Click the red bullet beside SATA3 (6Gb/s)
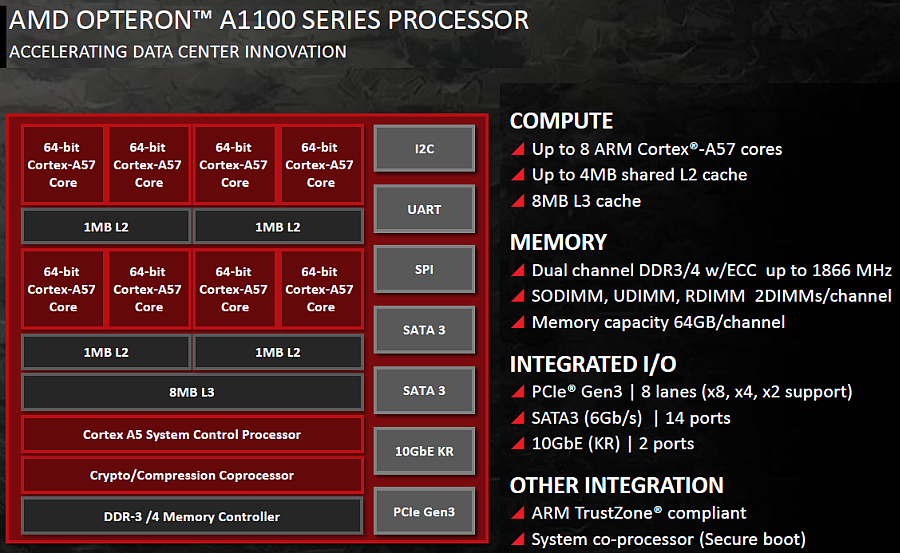Image resolution: width=900 pixels, height=553 pixels. pos(518,418)
